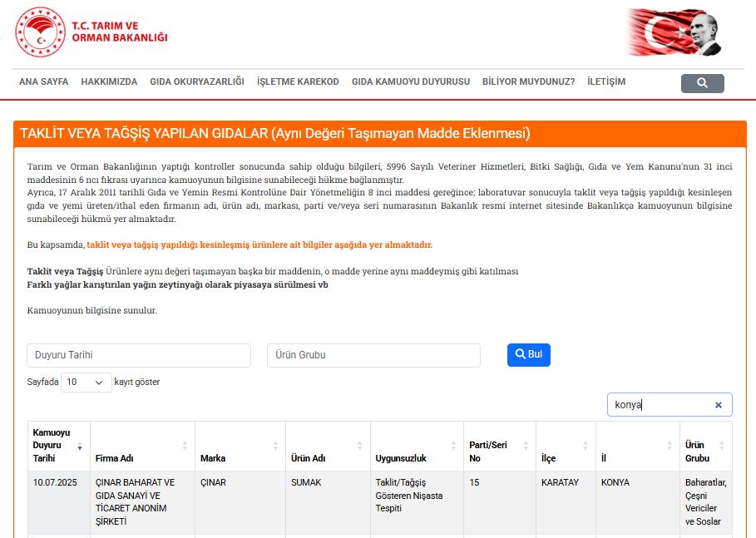The image size is (756, 538).
Task: Go to ANA SAYFA menu item
Action: tap(43, 81)
